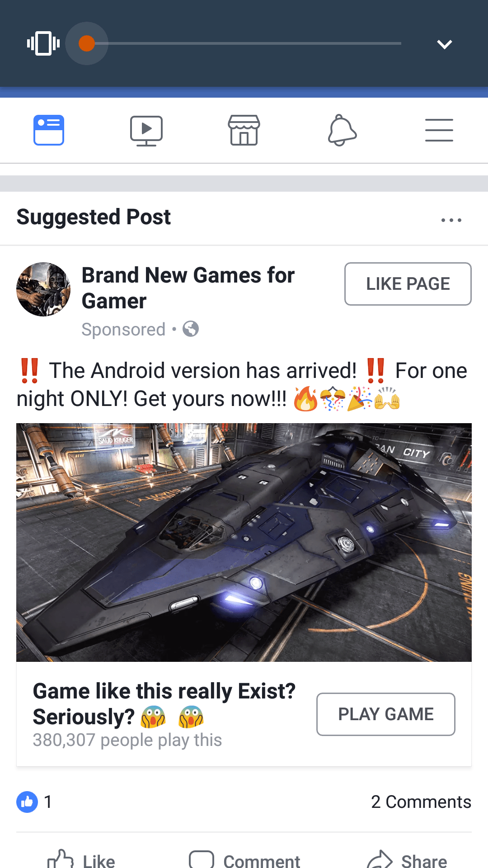Image resolution: width=488 pixels, height=868 pixels.
Task: Adjust the orange volume slider knob
Action: [x=87, y=43]
